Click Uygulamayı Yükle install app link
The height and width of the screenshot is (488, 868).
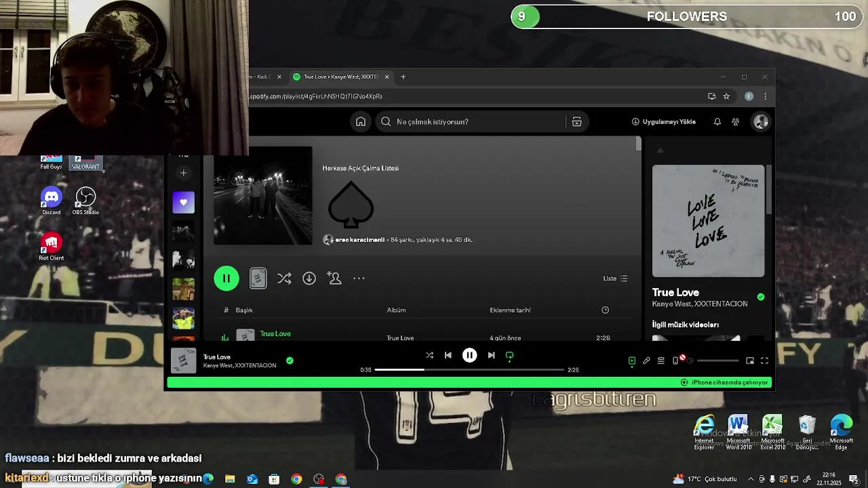(x=664, y=122)
